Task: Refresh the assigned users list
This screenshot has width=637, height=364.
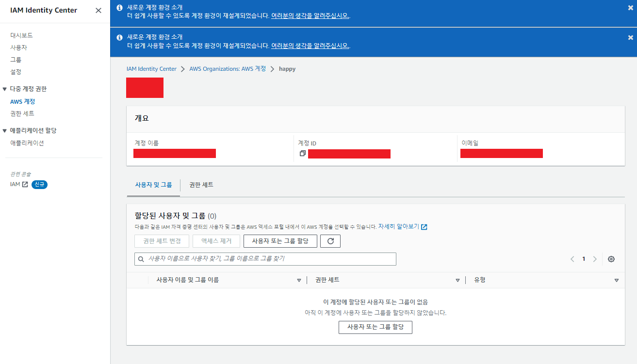Action: click(330, 241)
